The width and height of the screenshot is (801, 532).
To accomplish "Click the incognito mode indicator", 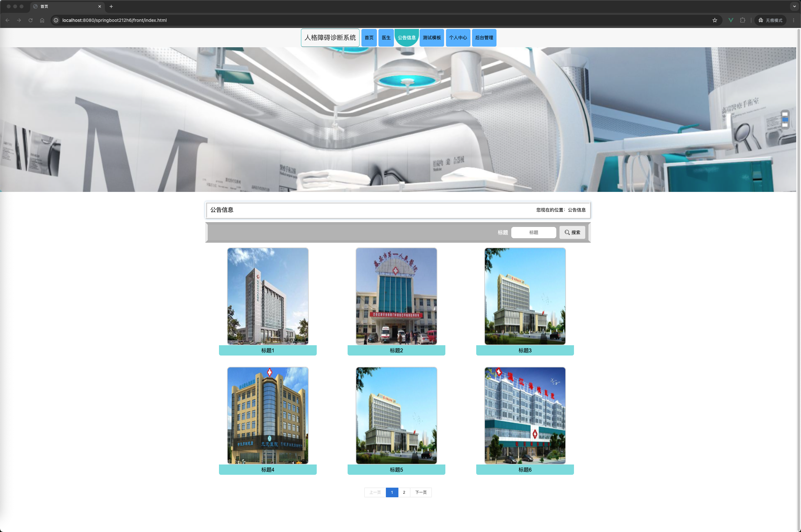I will tap(770, 20).
